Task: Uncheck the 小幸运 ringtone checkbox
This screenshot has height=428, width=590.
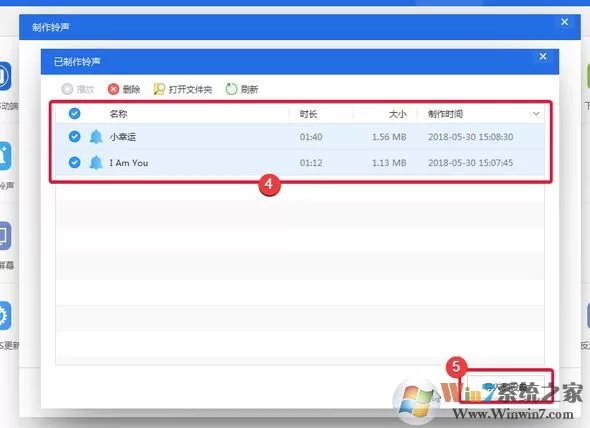Action: point(75,136)
